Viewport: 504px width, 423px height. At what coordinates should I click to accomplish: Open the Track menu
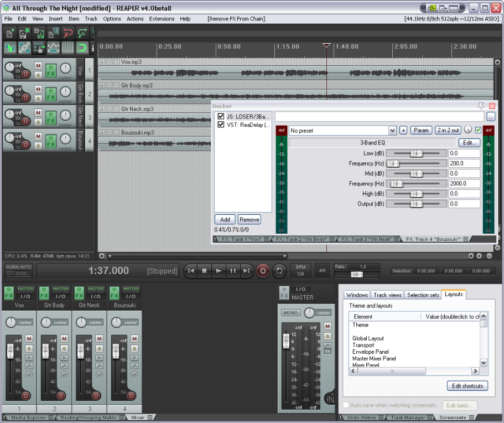click(91, 19)
